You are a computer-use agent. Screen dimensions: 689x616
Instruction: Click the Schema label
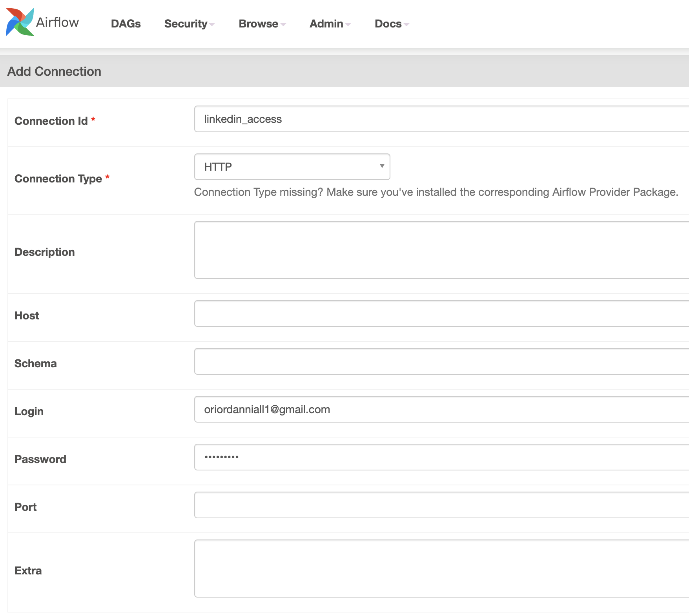(35, 363)
